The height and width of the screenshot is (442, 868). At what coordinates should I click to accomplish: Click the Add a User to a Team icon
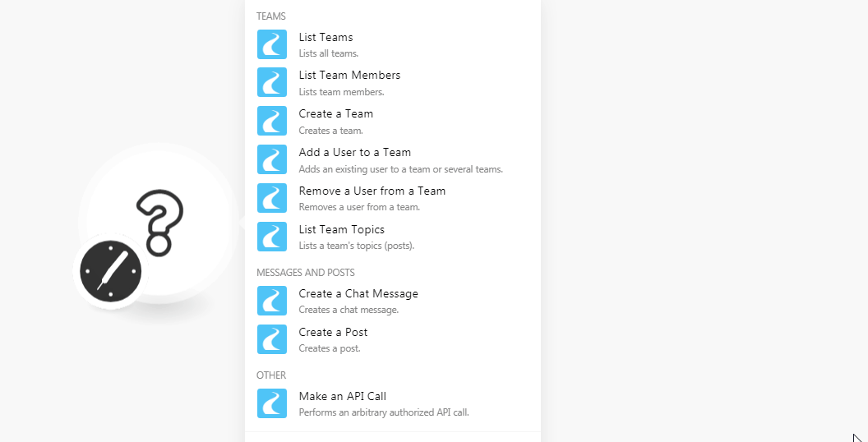coord(272,159)
